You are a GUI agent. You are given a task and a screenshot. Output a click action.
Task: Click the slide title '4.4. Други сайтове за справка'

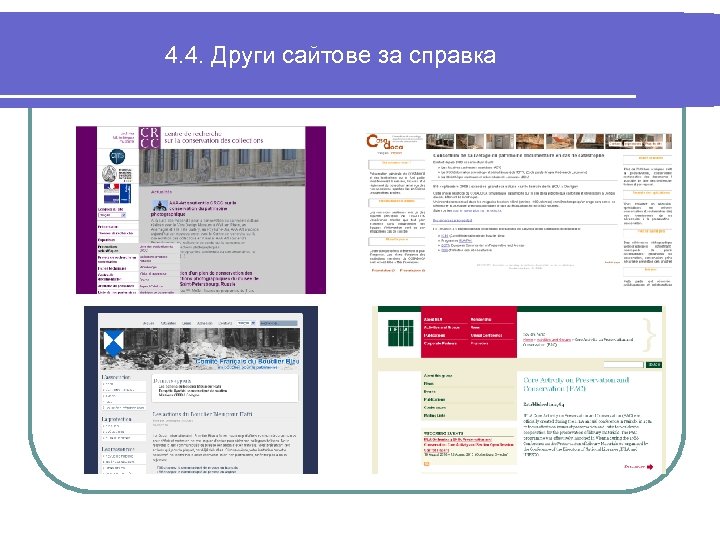pos(330,55)
